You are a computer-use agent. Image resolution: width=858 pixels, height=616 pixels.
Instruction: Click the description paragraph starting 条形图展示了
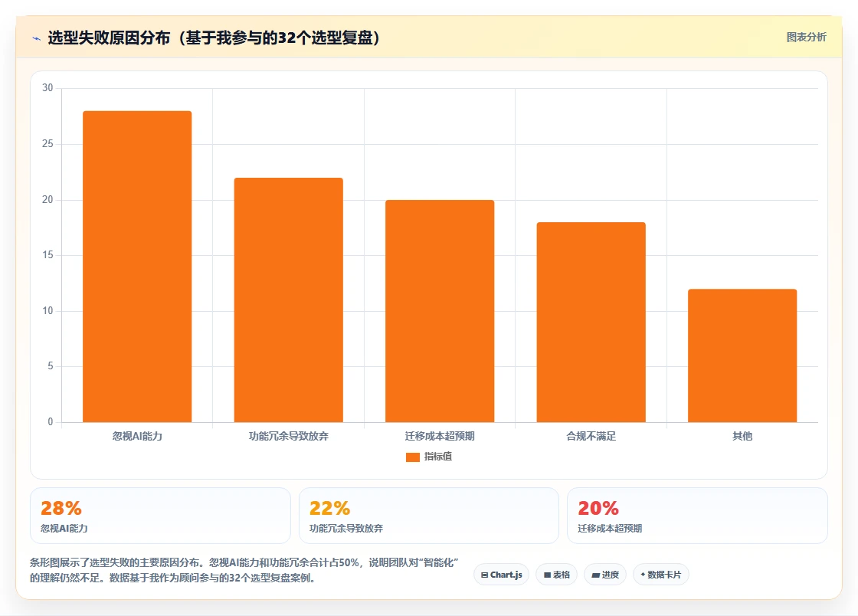[244, 570]
